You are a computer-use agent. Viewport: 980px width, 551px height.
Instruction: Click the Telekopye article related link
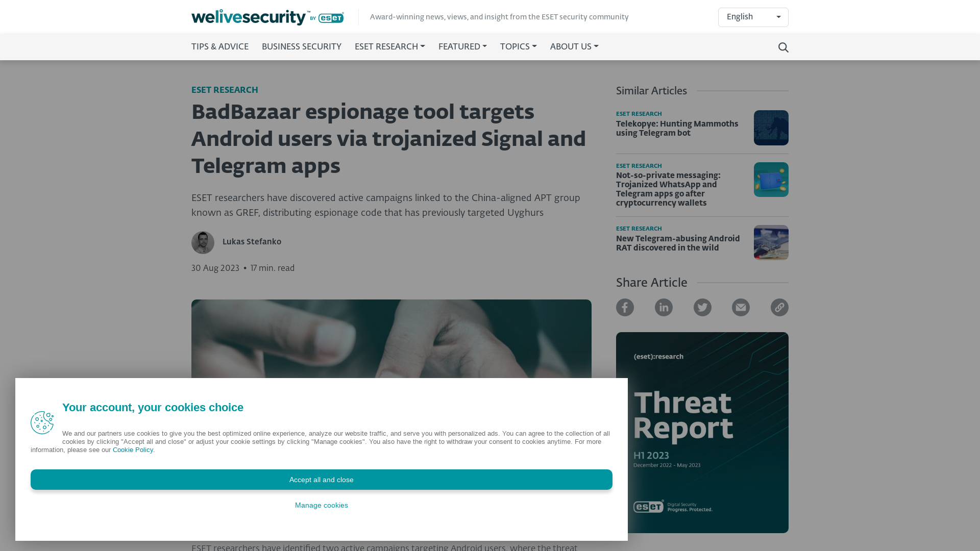[x=677, y=129]
